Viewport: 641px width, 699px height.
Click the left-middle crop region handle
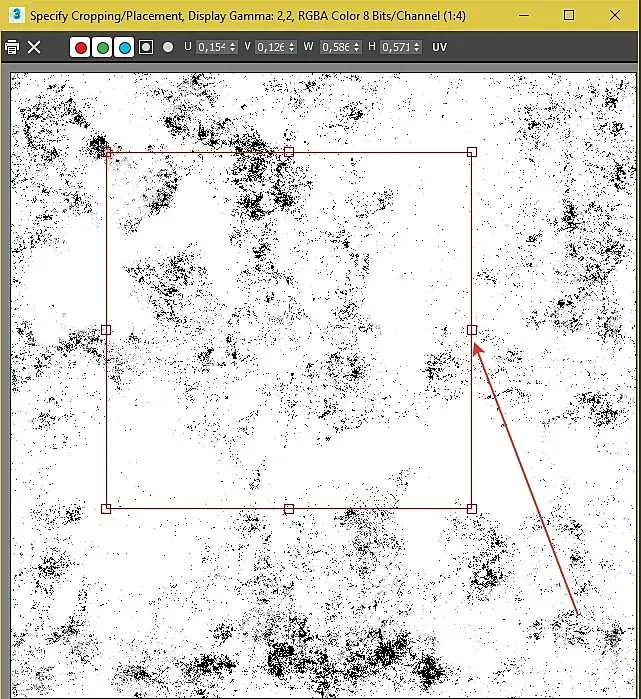point(106,330)
